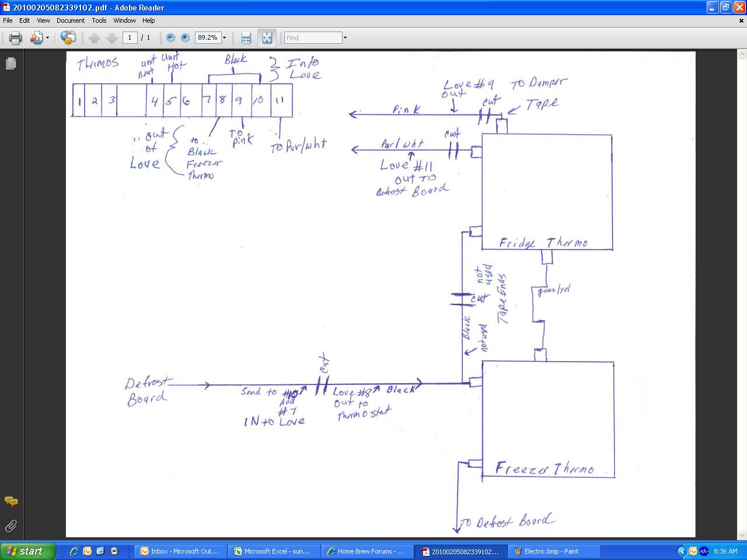Expand the zoom percentage dropdown
The height and width of the screenshot is (560, 747).
pos(224,37)
